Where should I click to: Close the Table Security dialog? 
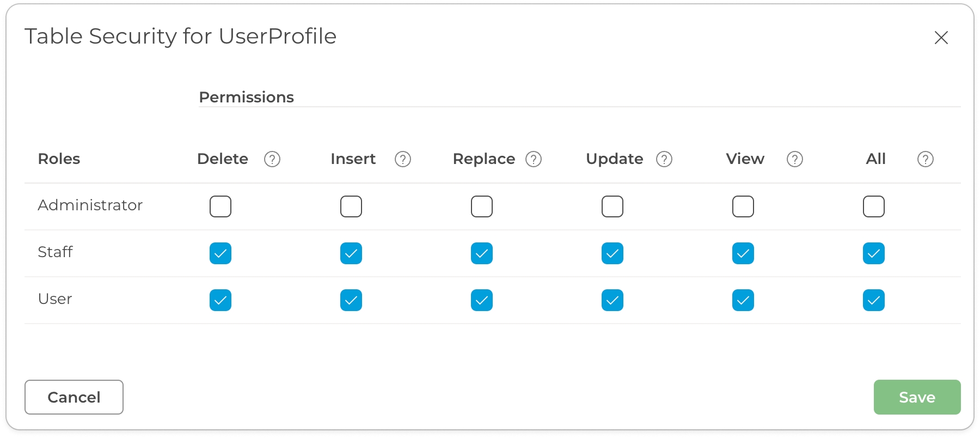coord(941,38)
